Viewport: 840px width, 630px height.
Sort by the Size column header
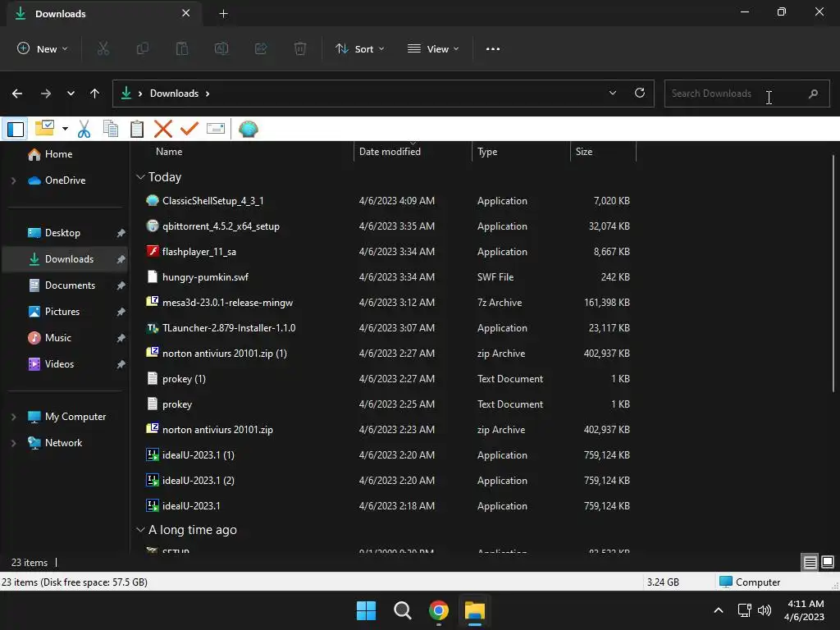point(584,152)
